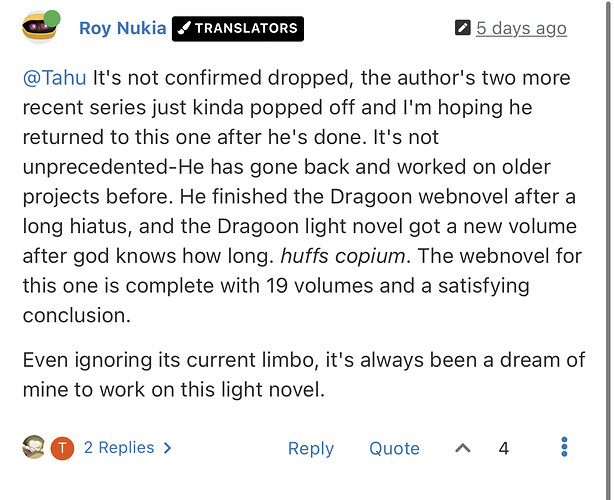This screenshot has width=614, height=500.
Task: Click the Translators group badge
Action: coord(238,29)
